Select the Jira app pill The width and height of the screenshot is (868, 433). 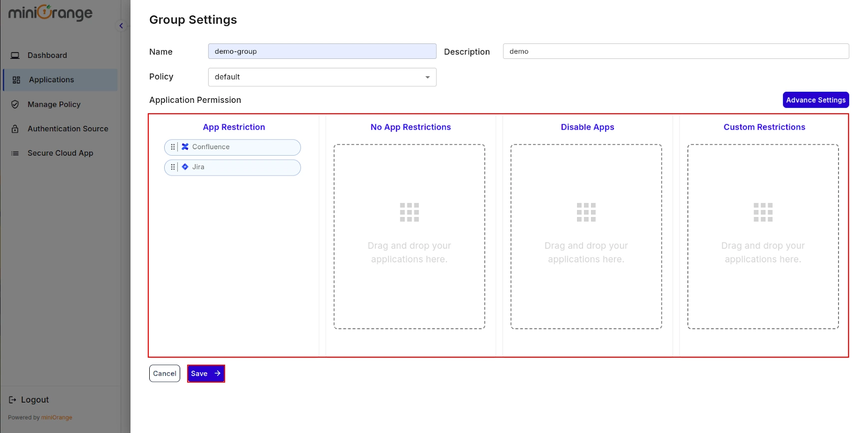point(233,167)
